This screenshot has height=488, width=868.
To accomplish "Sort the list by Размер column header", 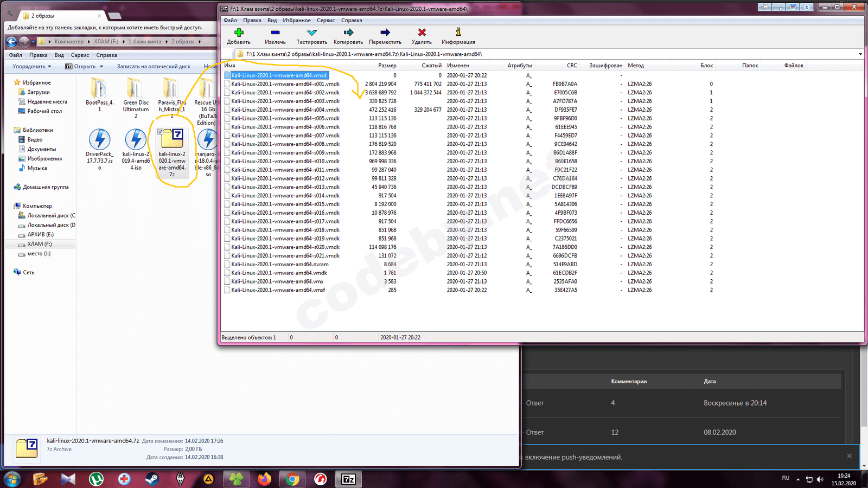I will 387,65.
